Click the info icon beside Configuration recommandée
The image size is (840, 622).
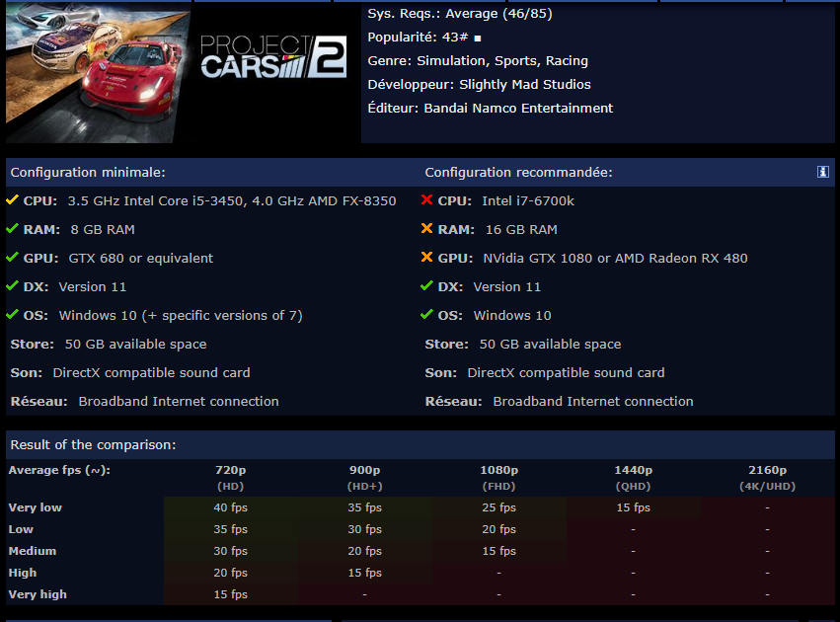[823, 172]
